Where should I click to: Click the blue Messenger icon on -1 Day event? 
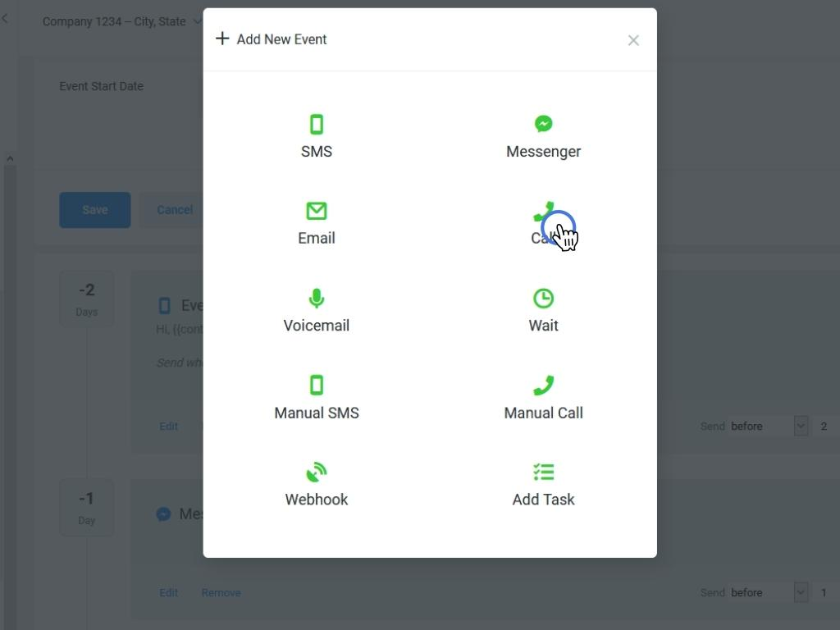click(x=163, y=514)
